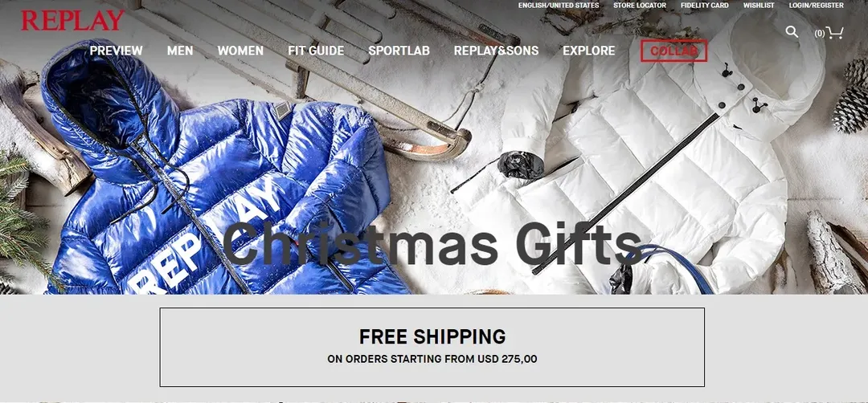The width and height of the screenshot is (868, 403).
Task: Change language via ENGLISH/UNITED STATES
Action: (x=559, y=6)
